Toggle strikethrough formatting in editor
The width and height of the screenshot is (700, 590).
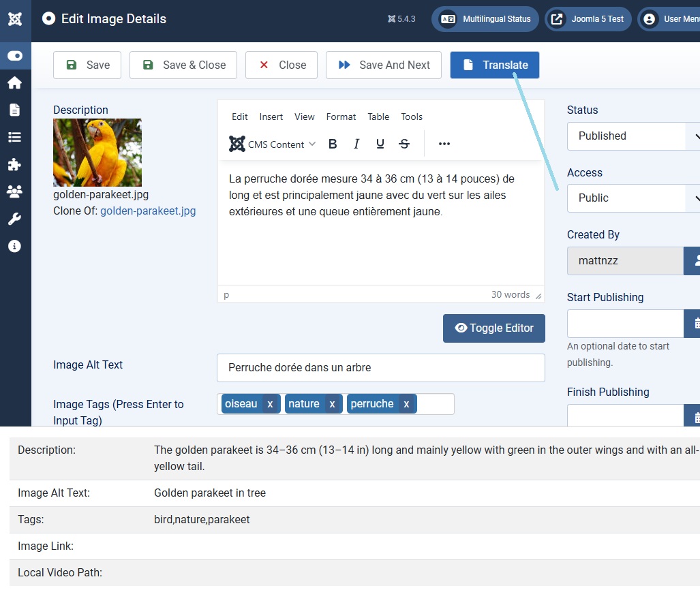pyautogui.click(x=404, y=144)
